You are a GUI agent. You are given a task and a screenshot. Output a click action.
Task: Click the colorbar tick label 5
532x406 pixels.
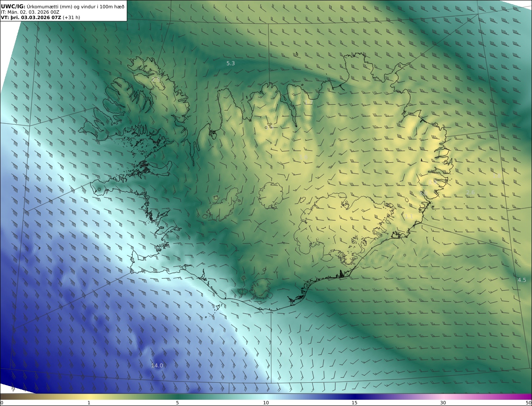coord(177,403)
